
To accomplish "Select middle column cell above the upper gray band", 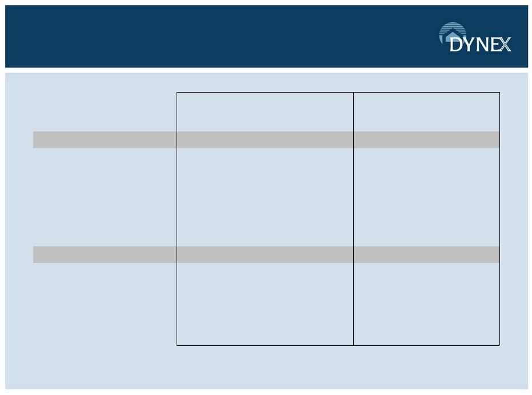I will pos(265,112).
